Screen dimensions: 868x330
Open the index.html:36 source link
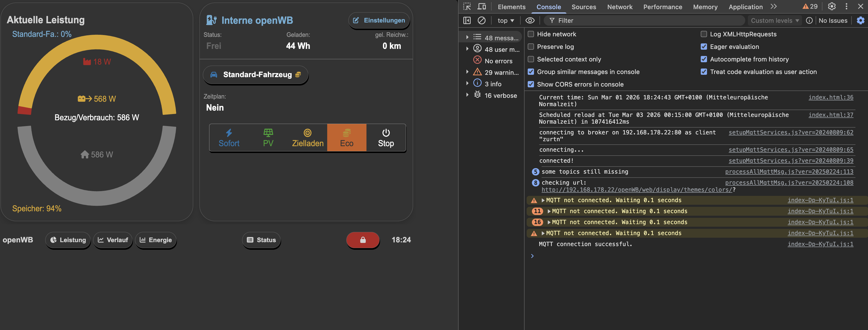point(831,97)
